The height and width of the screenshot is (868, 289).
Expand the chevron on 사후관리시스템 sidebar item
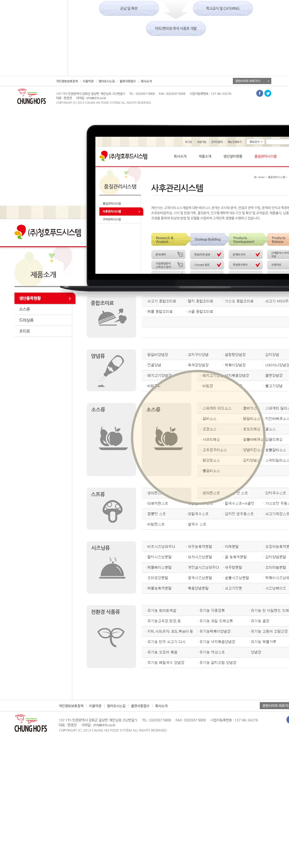click(139, 212)
